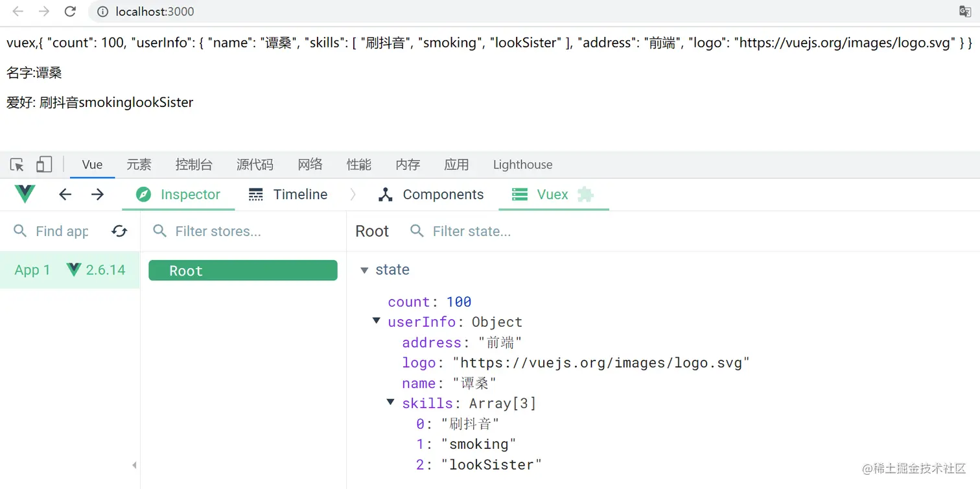The width and height of the screenshot is (980, 489).
Task: Click the browser reload button
Action: pos(70,12)
